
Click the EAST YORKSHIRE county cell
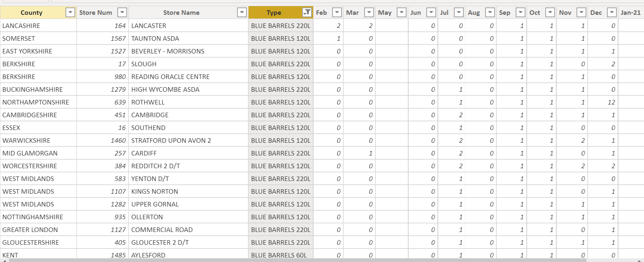(x=38, y=51)
